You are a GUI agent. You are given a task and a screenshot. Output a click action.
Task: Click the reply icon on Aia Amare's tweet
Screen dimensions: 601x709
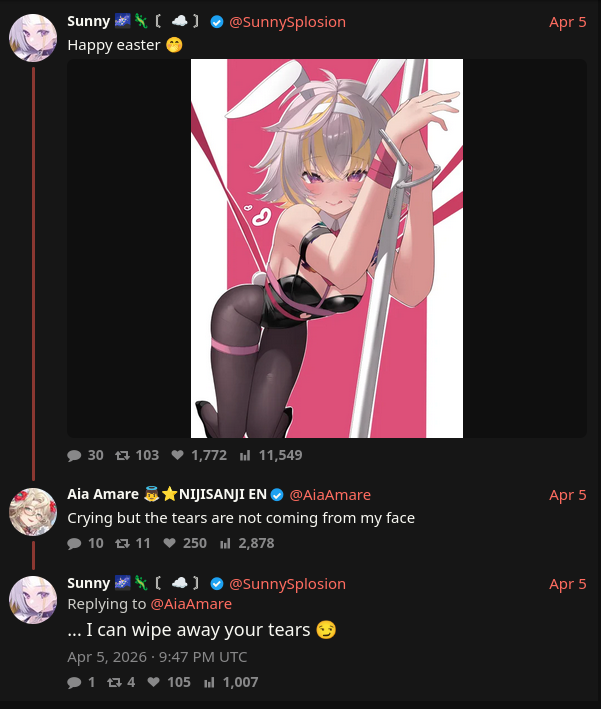[74, 544]
